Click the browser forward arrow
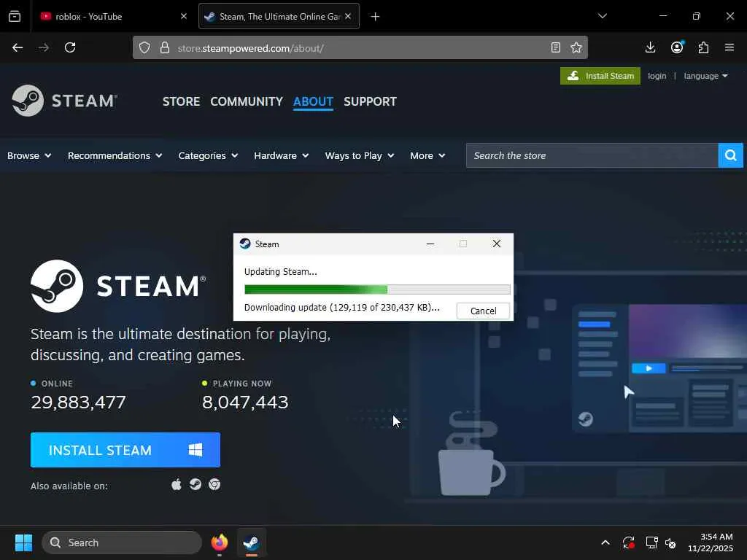Image resolution: width=747 pixels, height=560 pixels. click(x=43, y=47)
